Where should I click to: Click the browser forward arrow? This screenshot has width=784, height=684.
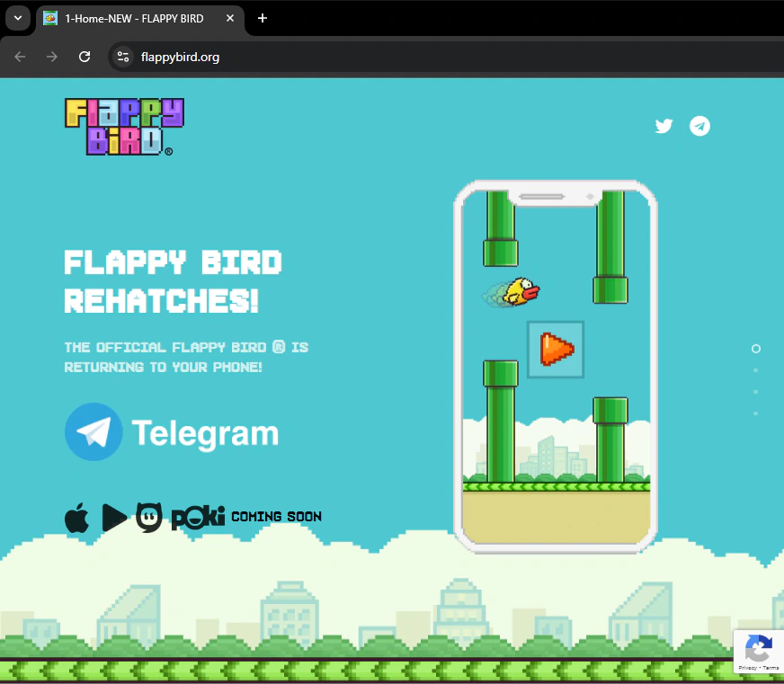click(52, 57)
